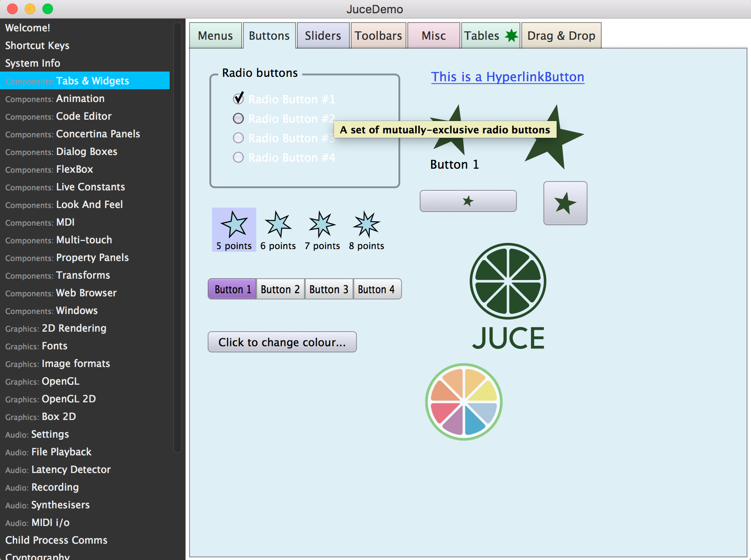751x560 pixels.
Task: Click the wide button with small star
Action: click(468, 201)
